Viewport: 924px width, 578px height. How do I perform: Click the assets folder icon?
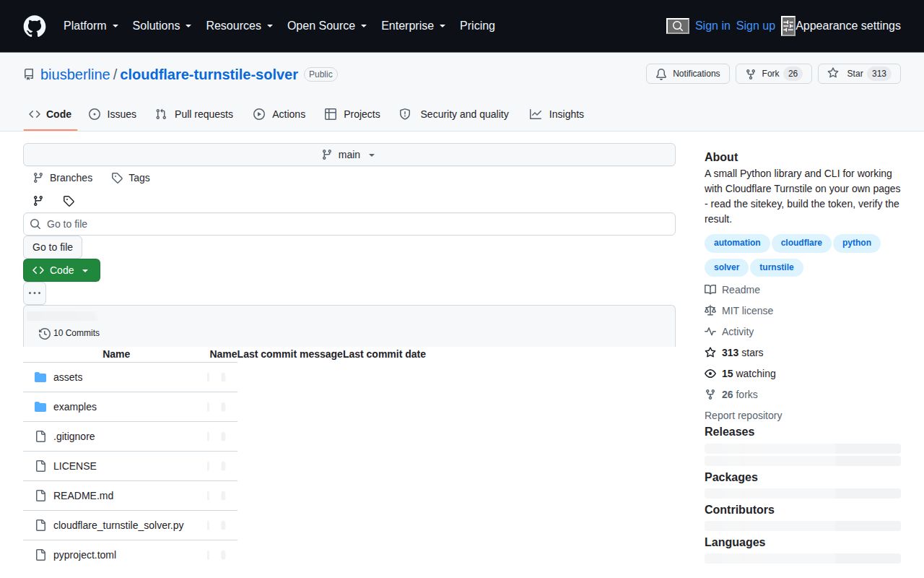pos(40,377)
